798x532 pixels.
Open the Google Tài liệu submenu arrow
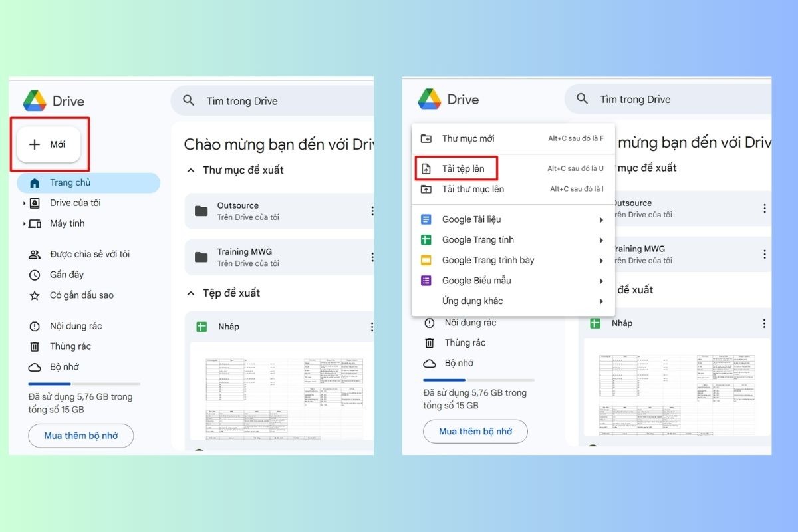[601, 220]
